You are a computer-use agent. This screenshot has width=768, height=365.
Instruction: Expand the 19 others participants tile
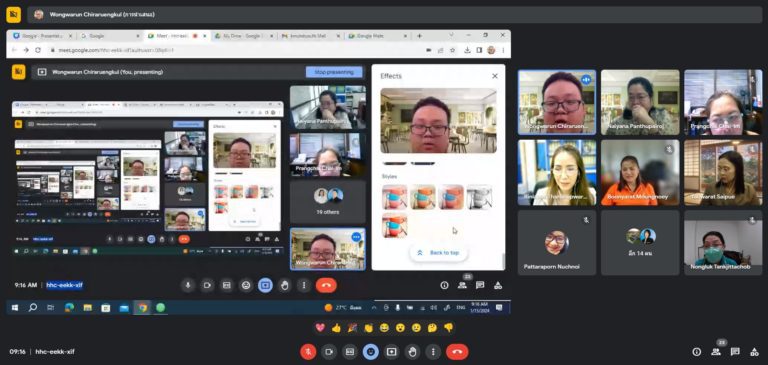pyautogui.click(x=328, y=202)
